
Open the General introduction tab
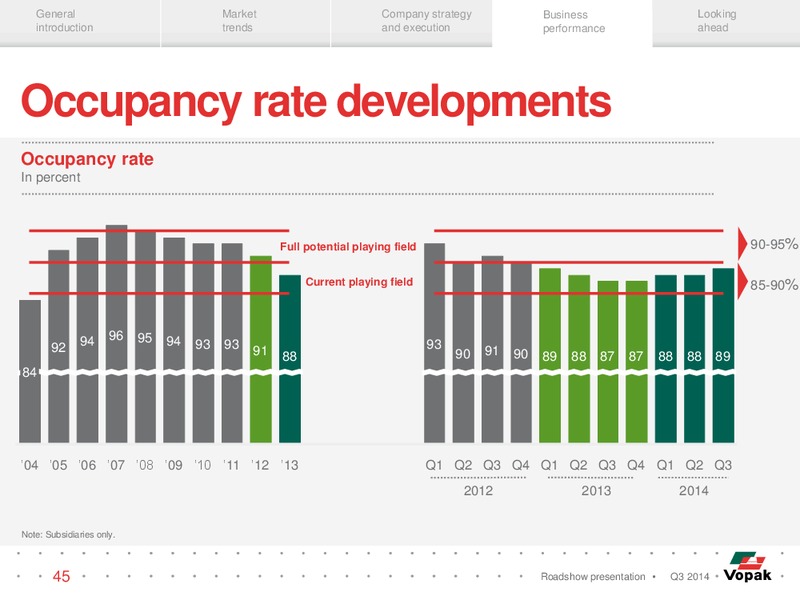(x=80, y=21)
